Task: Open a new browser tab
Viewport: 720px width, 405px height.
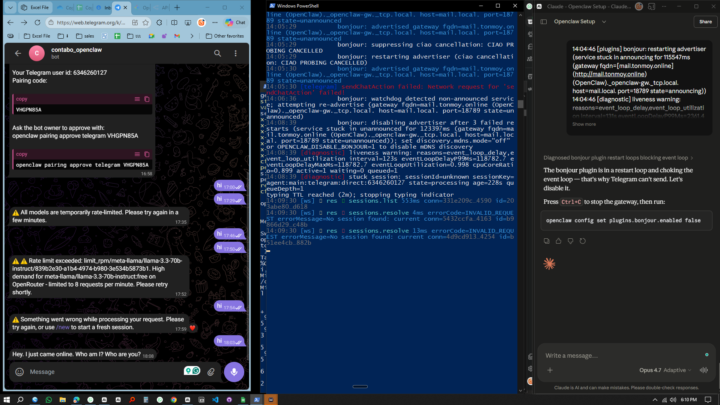Action: [177, 7]
